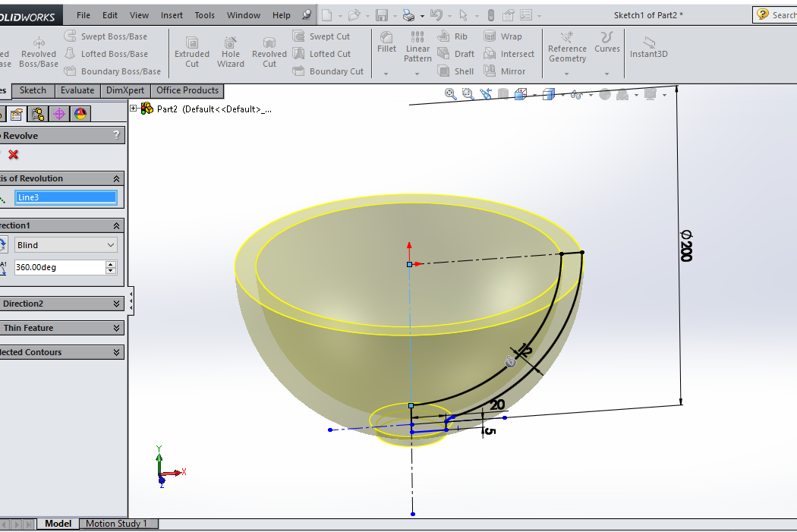Viewport: 797px width, 532px height.
Task: Click the Undo icon
Action: [x=436, y=15]
